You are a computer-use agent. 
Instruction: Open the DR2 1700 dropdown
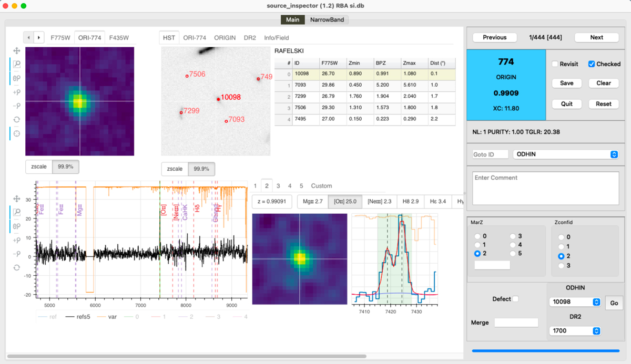coord(574,331)
